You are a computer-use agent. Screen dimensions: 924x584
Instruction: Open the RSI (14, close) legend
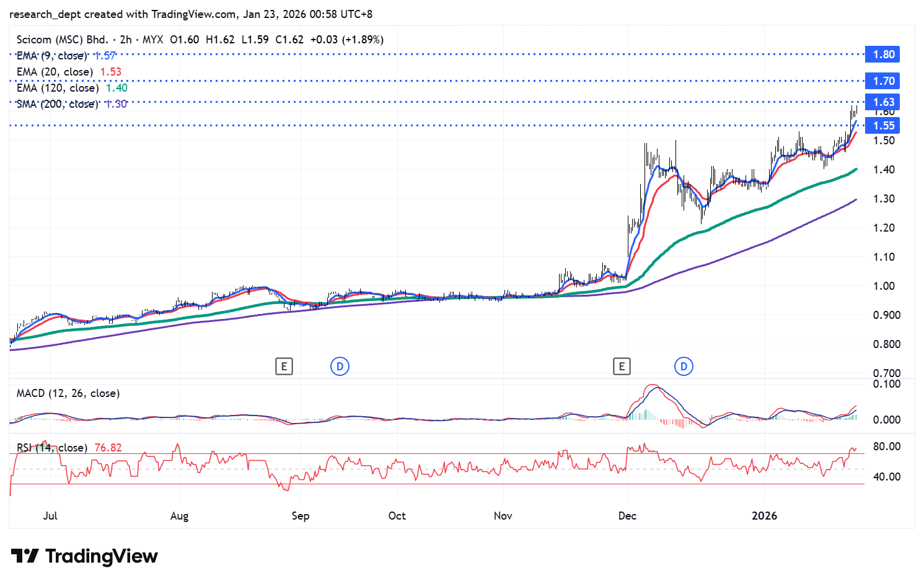pos(52,448)
